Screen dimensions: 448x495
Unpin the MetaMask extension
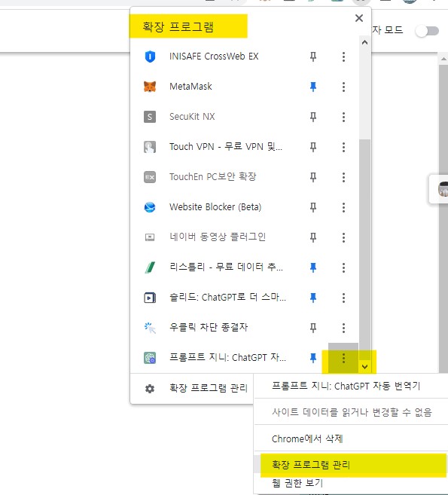tap(313, 87)
